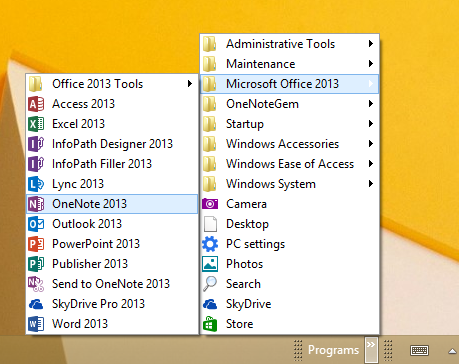The width and height of the screenshot is (459, 364).
Task: Click the SkyDrive Pro 2013 label
Action: click(99, 304)
